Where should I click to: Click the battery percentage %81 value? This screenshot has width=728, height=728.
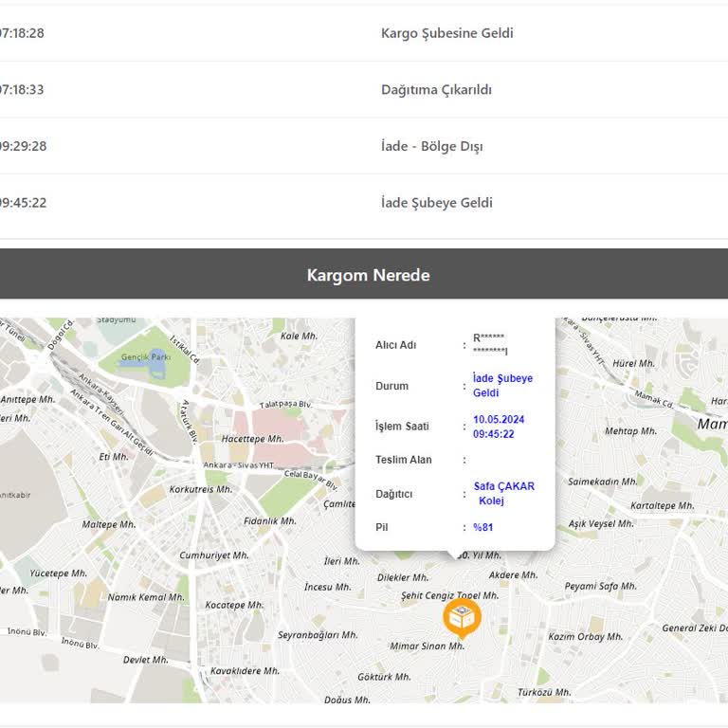click(x=483, y=528)
